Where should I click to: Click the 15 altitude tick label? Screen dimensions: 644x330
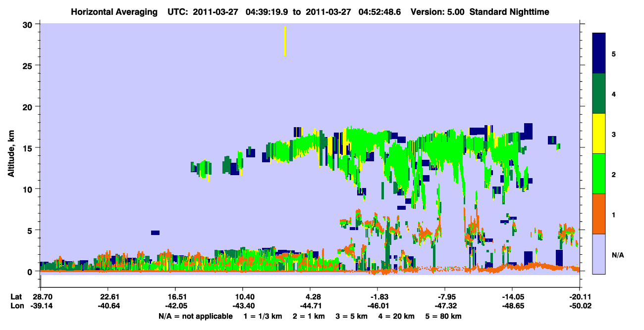29,148
